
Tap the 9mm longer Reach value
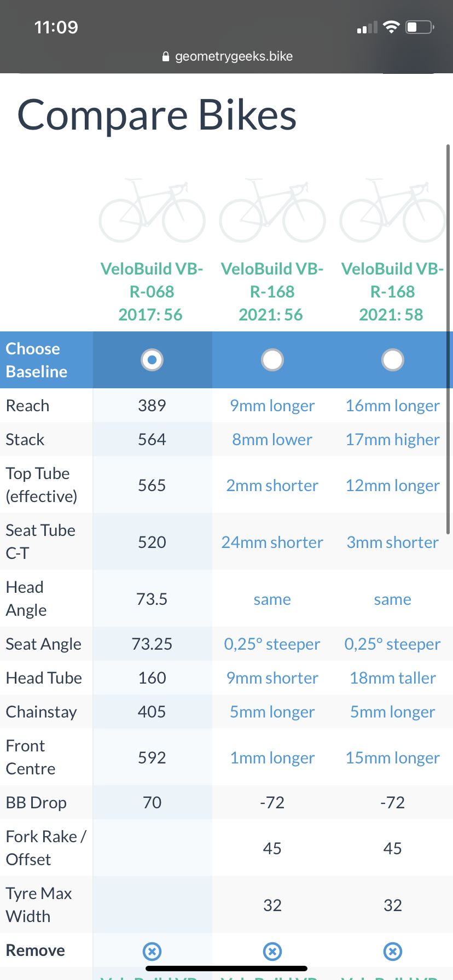[x=272, y=406]
